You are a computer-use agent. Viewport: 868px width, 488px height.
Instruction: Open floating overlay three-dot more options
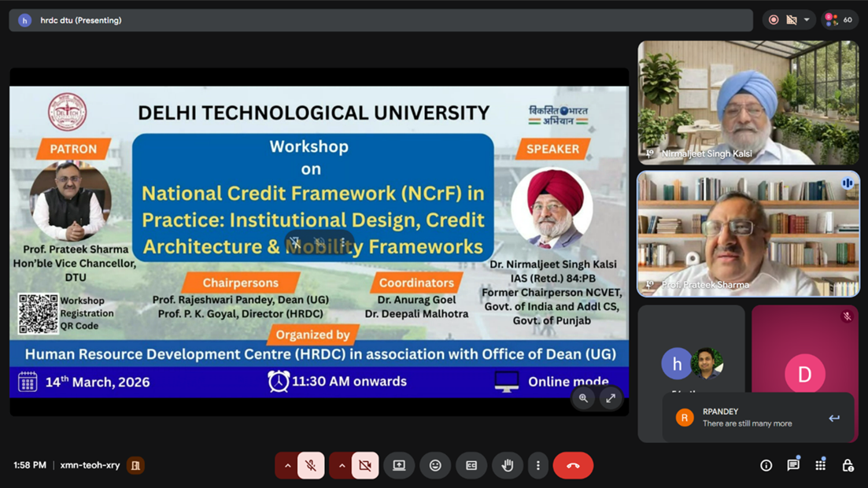pos(342,242)
